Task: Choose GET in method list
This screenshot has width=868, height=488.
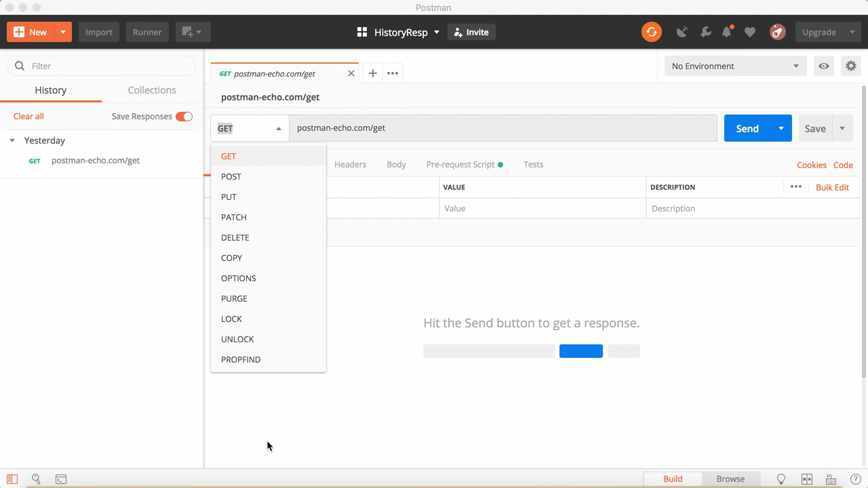Action: coord(269,156)
